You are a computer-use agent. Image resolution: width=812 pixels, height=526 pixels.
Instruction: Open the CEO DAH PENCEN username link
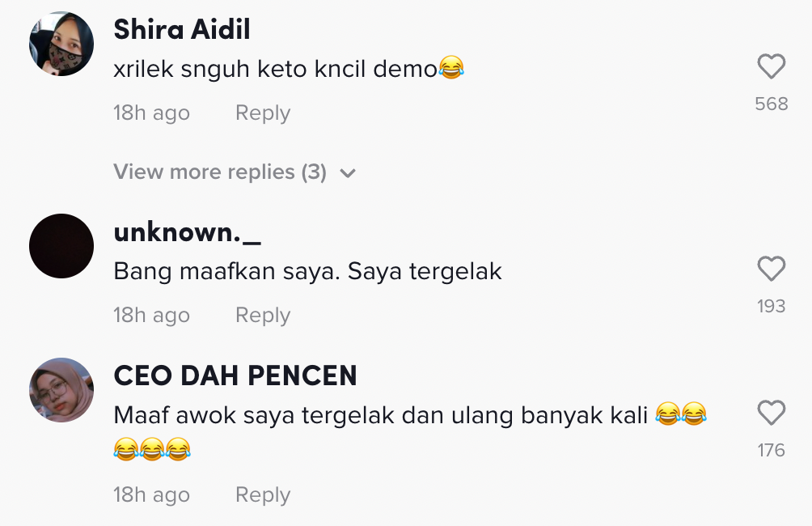click(x=235, y=375)
